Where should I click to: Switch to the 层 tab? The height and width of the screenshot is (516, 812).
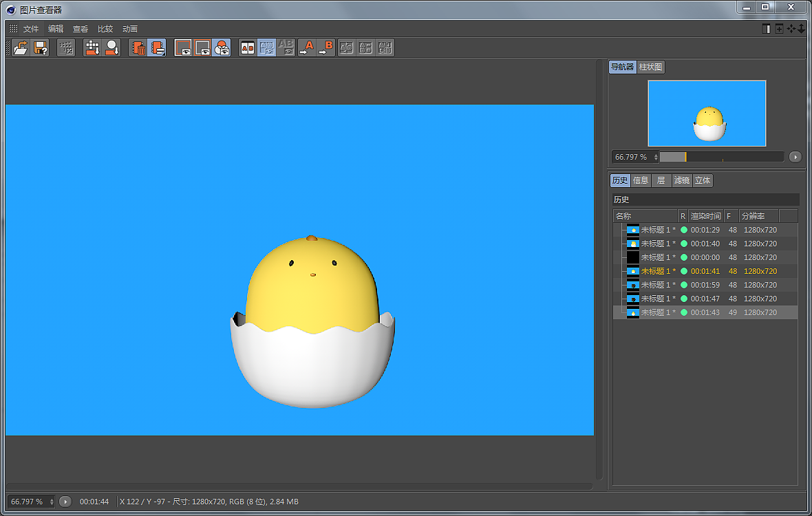[x=661, y=180]
